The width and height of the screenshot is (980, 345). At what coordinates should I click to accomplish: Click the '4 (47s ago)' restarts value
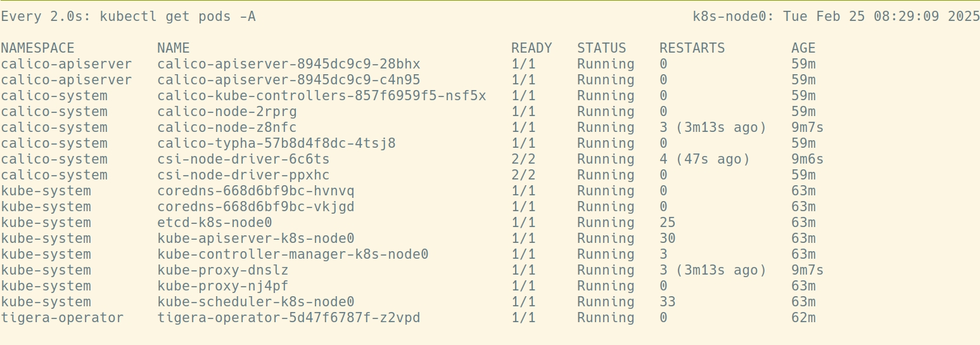(704, 159)
